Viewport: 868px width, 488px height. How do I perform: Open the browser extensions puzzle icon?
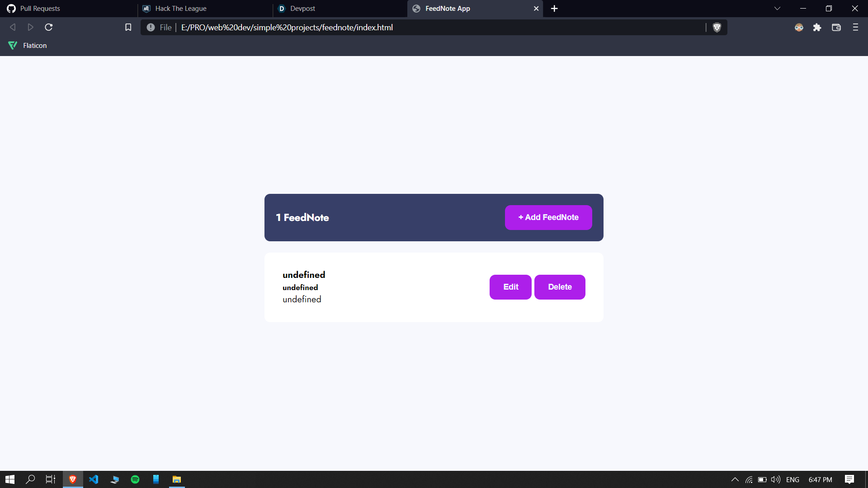click(x=817, y=28)
